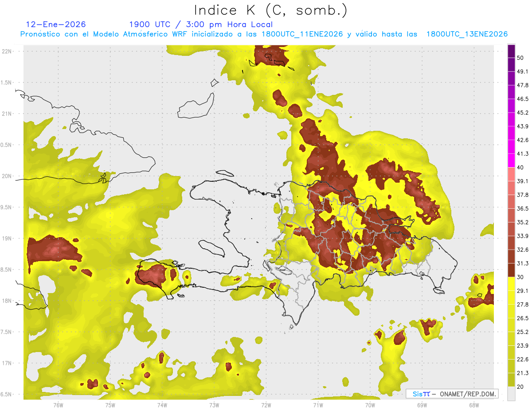Click the '50' value on the colorbar
Viewport: 532px width, 411px height.
click(x=520, y=58)
